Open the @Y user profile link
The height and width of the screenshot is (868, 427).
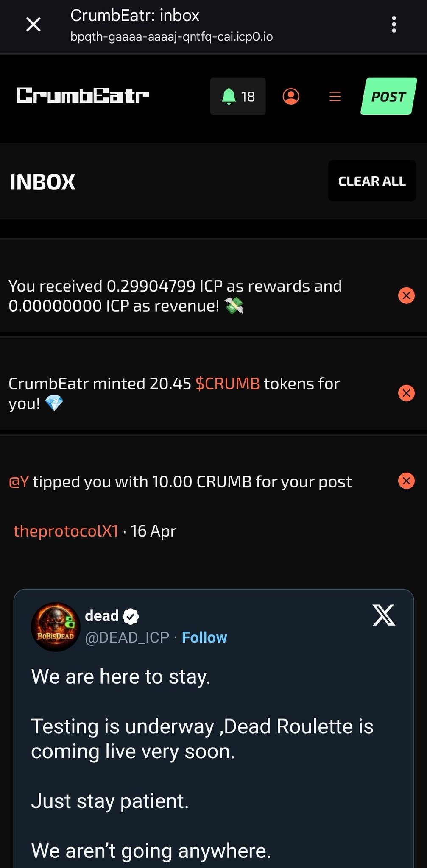(19, 482)
